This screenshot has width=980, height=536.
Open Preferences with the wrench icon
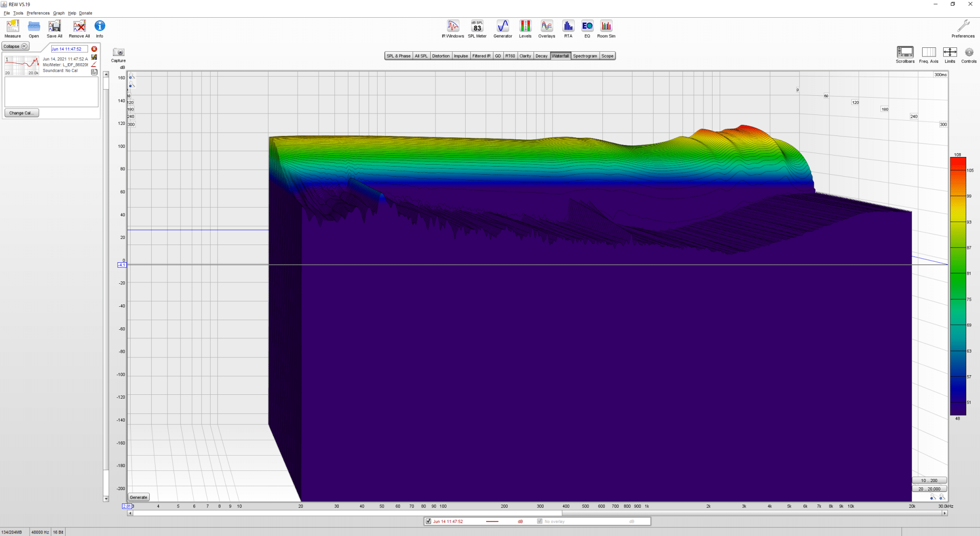963,29
